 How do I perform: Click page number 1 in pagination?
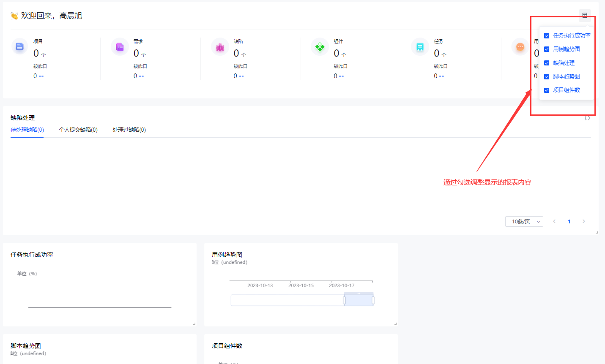pyautogui.click(x=569, y=222)
